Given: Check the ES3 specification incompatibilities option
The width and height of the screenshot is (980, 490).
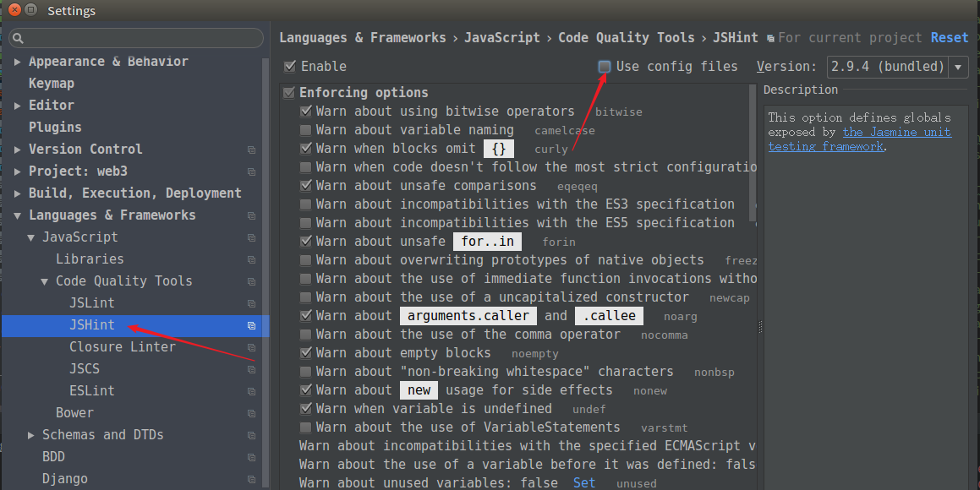Looking at the screenshot, I should click(305, 204).
